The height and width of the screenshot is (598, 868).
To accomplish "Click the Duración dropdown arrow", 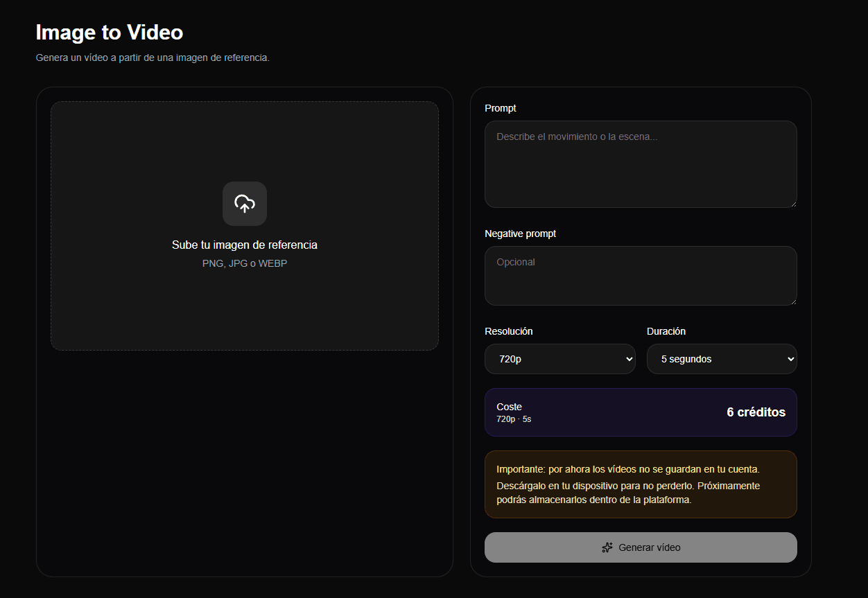I will [790, 359].
